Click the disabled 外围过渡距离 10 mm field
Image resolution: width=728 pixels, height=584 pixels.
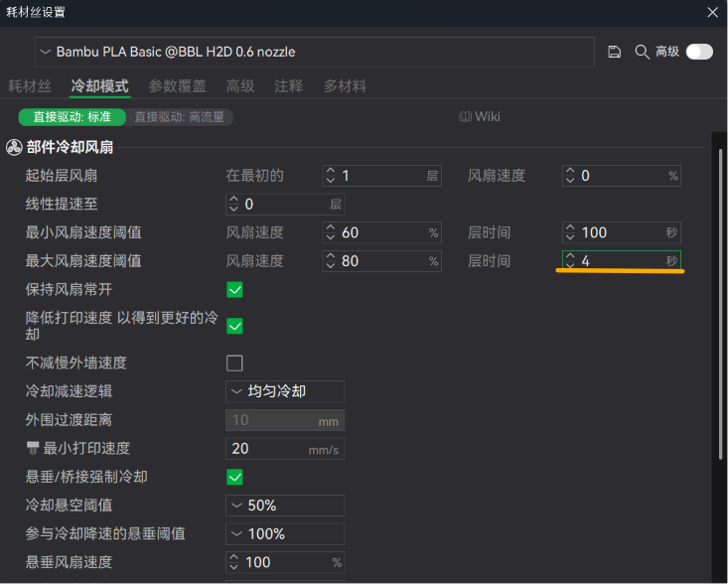point(285,420)
